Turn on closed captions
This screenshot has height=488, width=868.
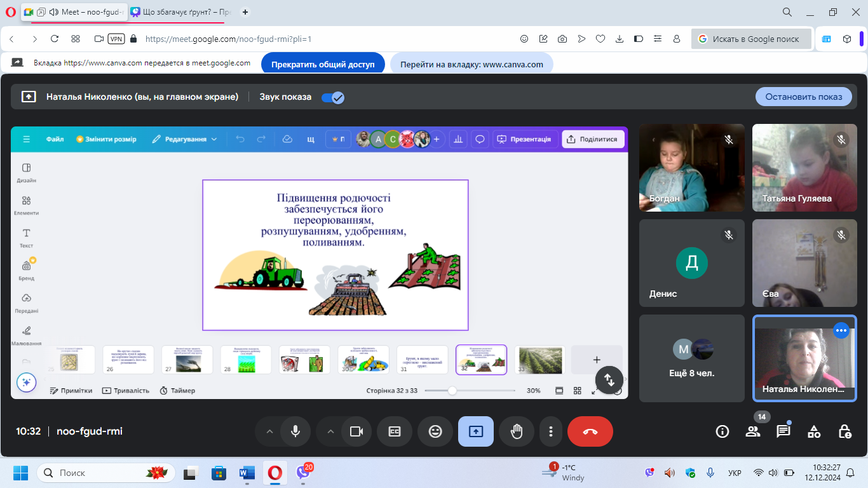pyautogui.click(x=395, y=431)
